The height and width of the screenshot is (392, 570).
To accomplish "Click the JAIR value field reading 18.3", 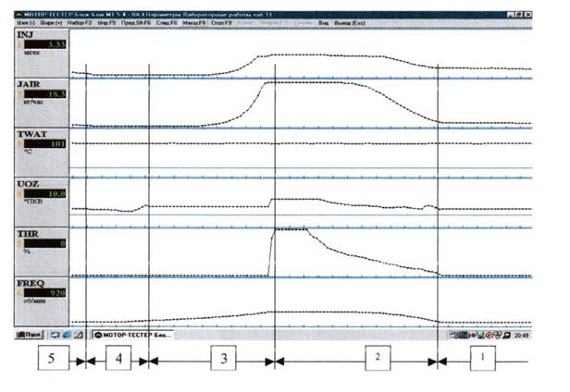I will point(45,94).
